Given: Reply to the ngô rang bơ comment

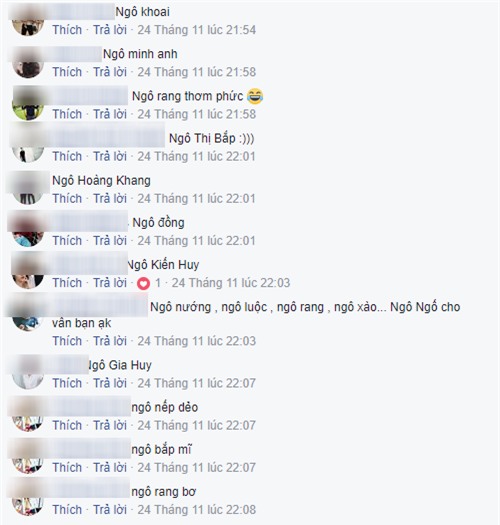Looking at the screenshot, I should click(x=110, y=510).
